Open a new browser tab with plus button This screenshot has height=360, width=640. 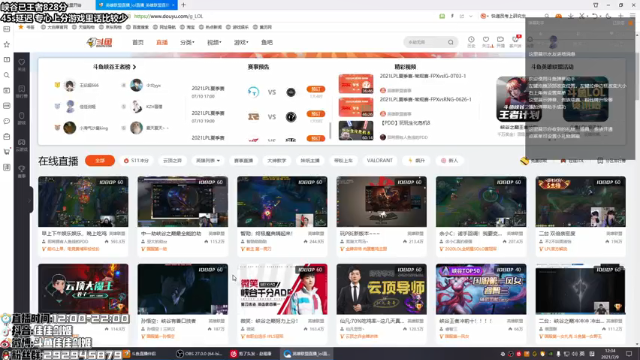click(x=183, y=5)
